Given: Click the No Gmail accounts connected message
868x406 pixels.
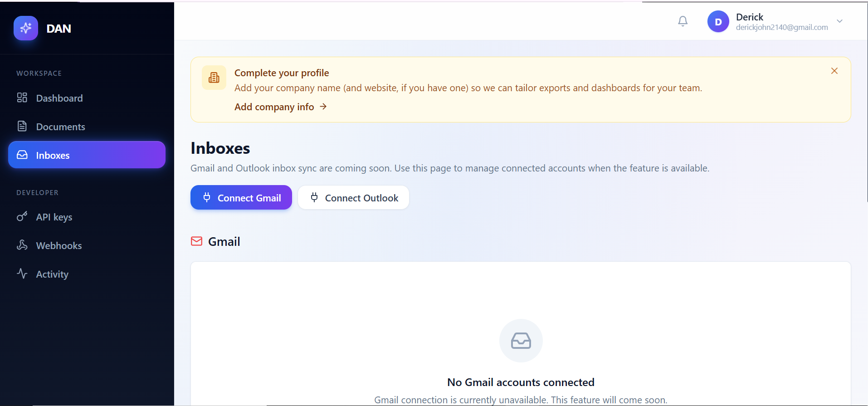Looking at the screenshot, I should 521,382.
